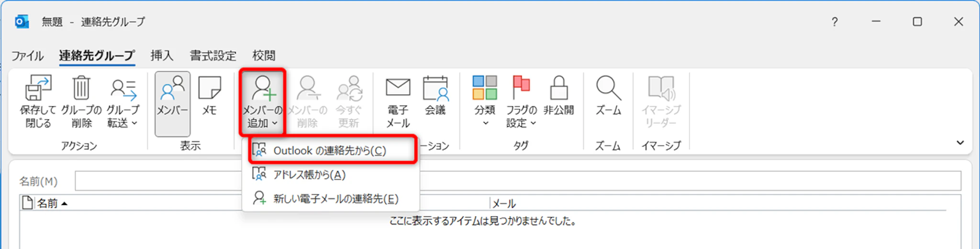This screenshot has height=249, width=980.
Task: Open the ファイル tab
Action: click(x=27, y=56)
